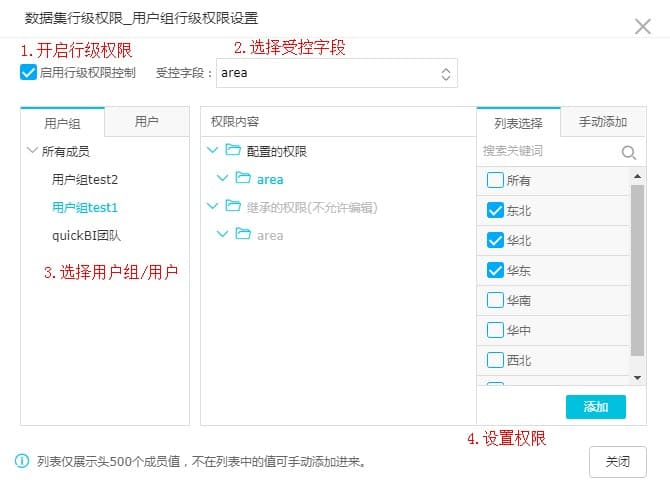The height and width of the screenshot is (483, 670).
Task: Collapse the 继承的权限 tree node
Action: point(211,207)
